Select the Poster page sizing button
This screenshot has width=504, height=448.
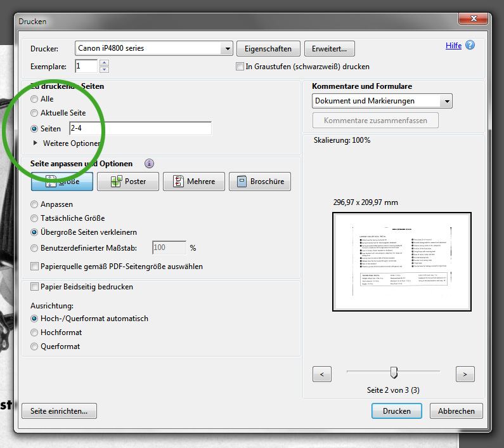point(129,181)
